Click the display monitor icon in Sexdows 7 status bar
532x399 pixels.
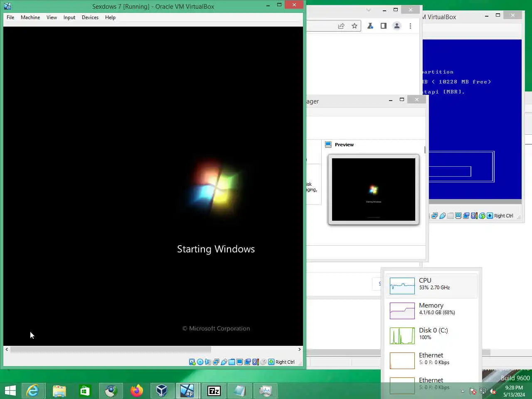[x=239, y=362]
